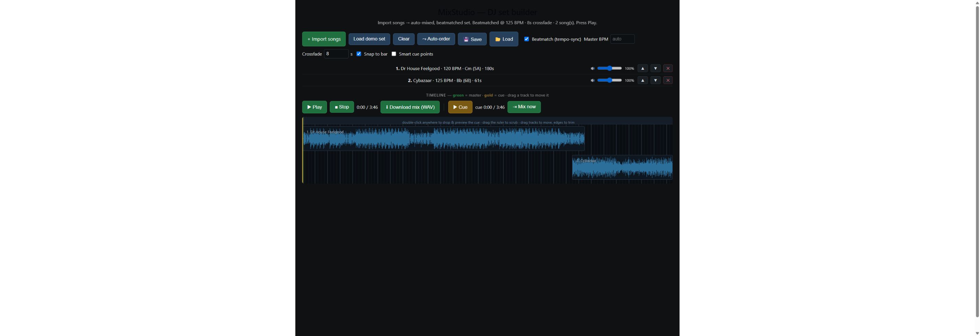Mute the Dr House Feelgood speaker icon
This screenshot has width=980, height=336.
click(x=592, y=68)
